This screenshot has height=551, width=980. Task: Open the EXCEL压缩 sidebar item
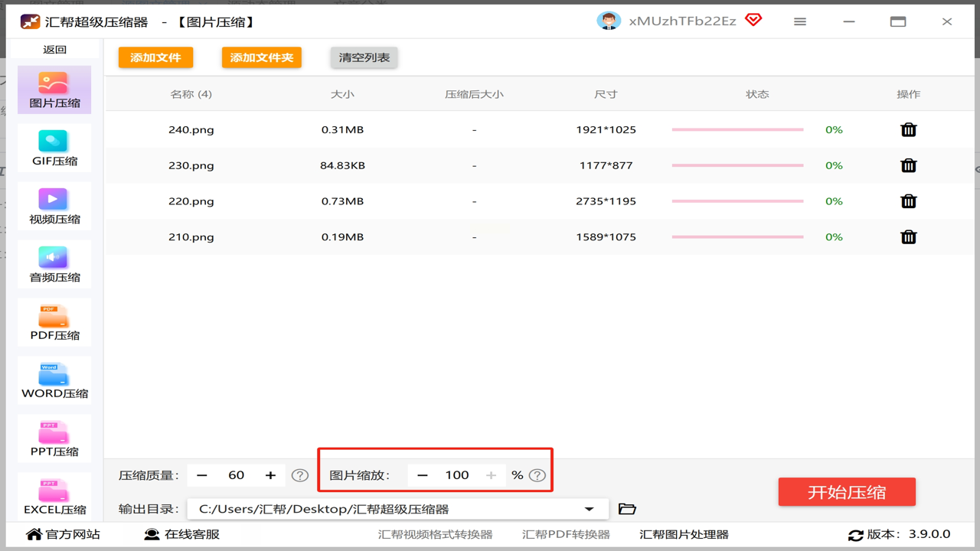click(54, 497)
